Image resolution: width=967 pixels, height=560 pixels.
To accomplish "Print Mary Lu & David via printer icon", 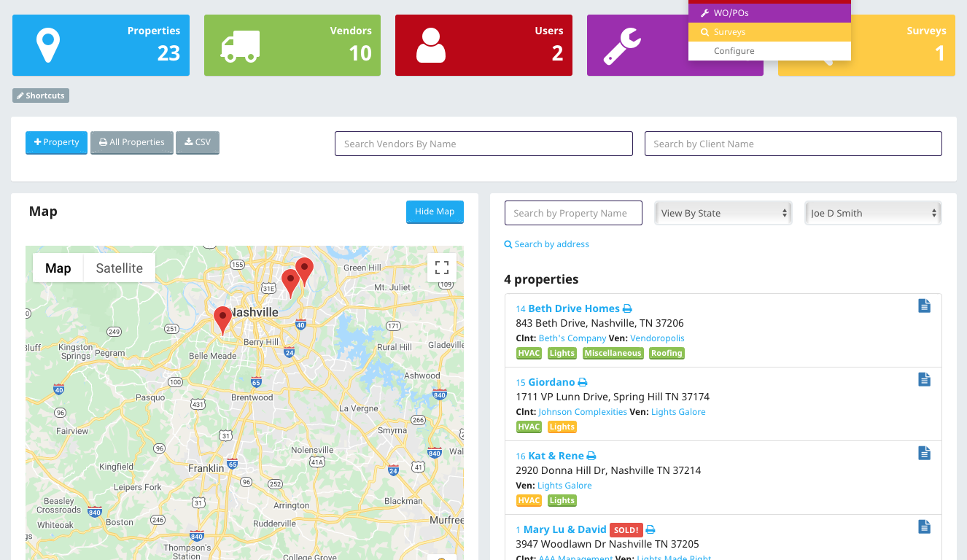I will [651, 530].
